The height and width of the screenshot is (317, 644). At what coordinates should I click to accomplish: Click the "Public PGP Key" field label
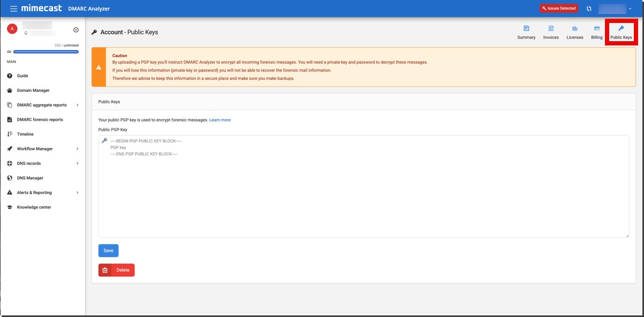tap(113, 129)
